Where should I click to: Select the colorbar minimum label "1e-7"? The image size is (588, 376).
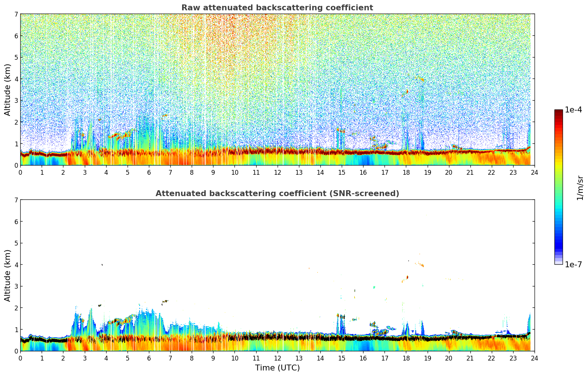click(574, 265)
